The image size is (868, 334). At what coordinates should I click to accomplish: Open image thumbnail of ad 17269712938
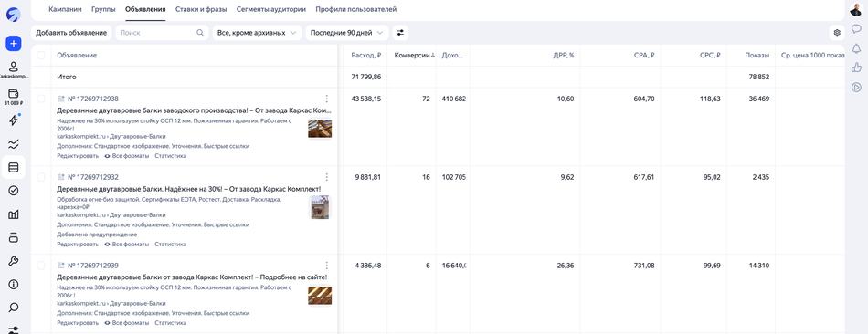point(320,129)
